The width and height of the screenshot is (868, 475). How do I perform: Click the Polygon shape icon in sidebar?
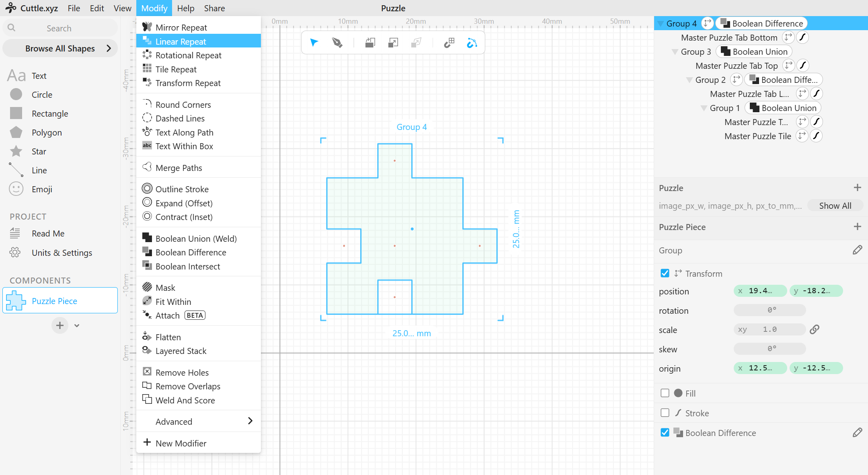16,132
